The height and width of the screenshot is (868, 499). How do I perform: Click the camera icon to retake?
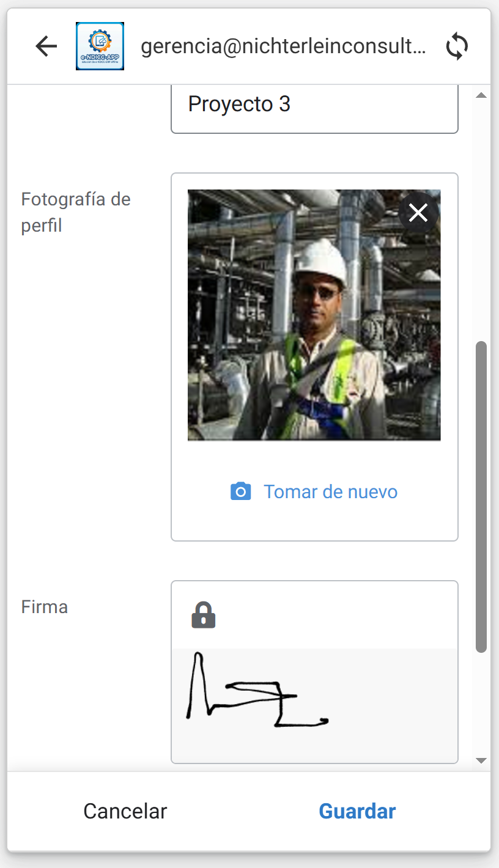coord(240,491)
